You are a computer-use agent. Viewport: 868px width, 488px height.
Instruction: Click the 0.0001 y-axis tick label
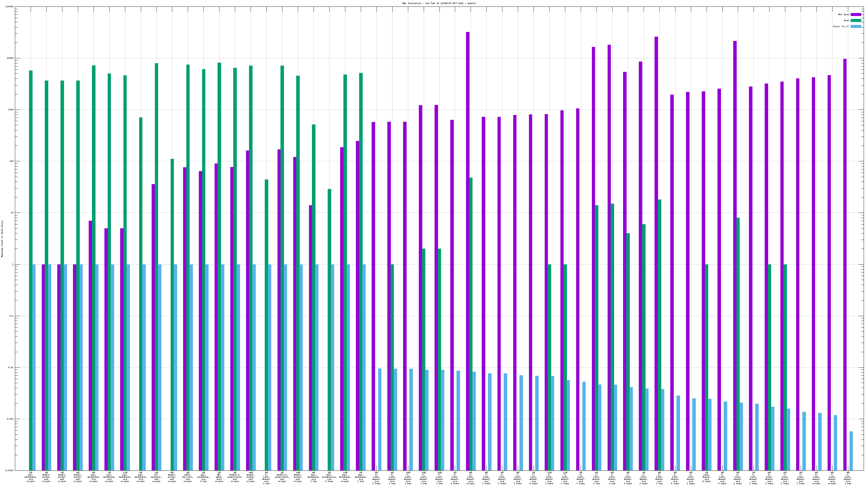(x=9, y=470)
